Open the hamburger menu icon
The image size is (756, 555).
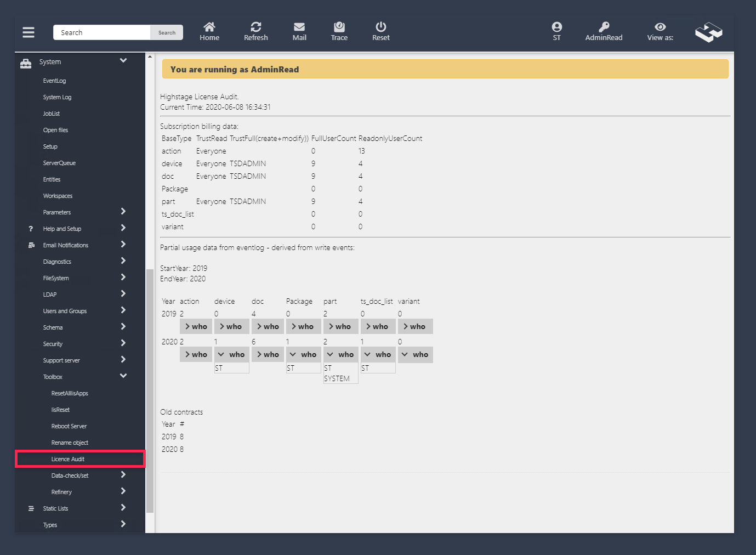pos(29,32)
